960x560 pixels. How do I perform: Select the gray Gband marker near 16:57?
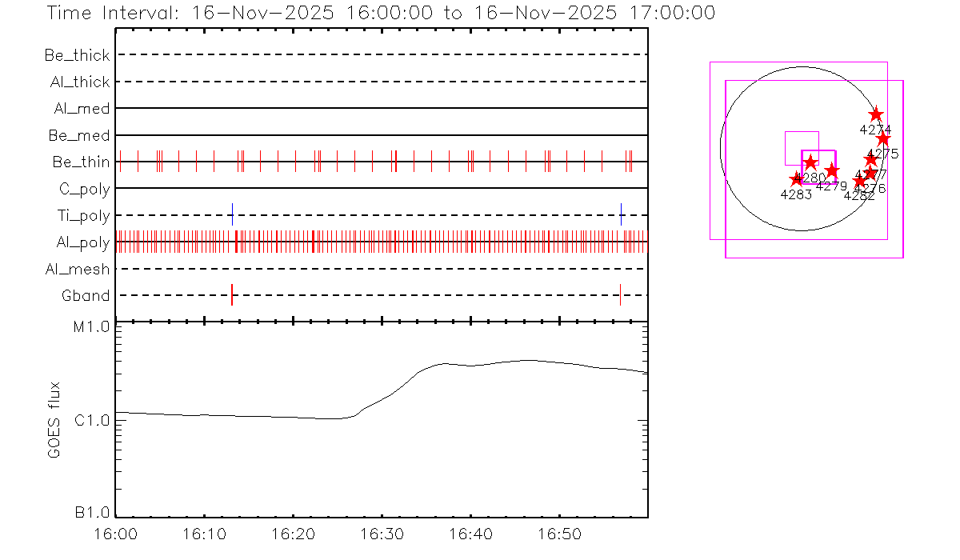tap(620, 295)
